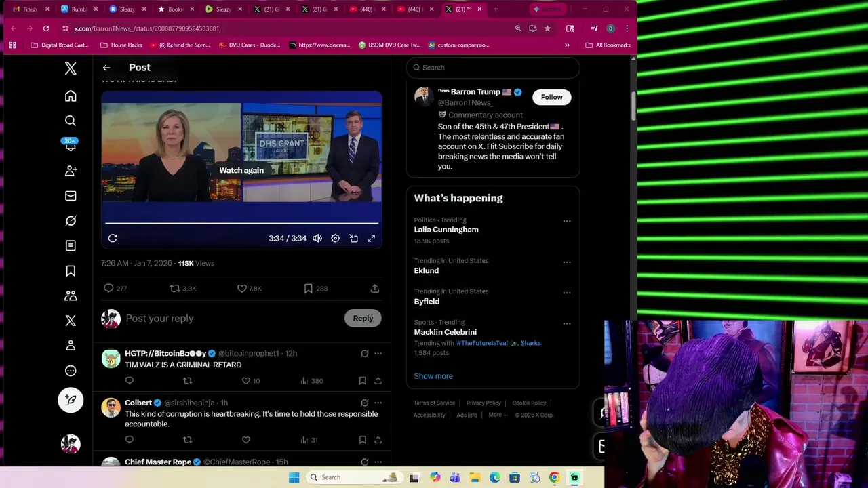Viewport: 868px width, 488px height.
Task: Enter video fullscreen mode
Action: click(371, 239)
